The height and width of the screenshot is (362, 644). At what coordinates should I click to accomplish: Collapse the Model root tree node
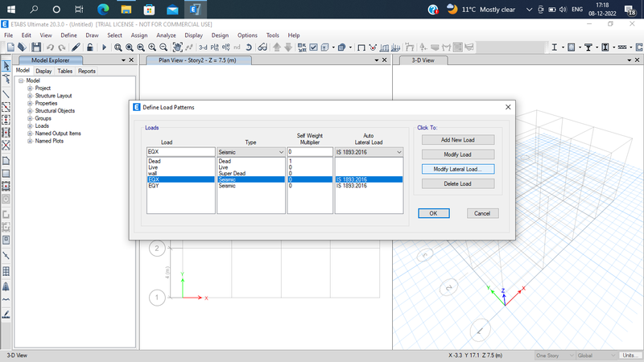click(21, 81)
